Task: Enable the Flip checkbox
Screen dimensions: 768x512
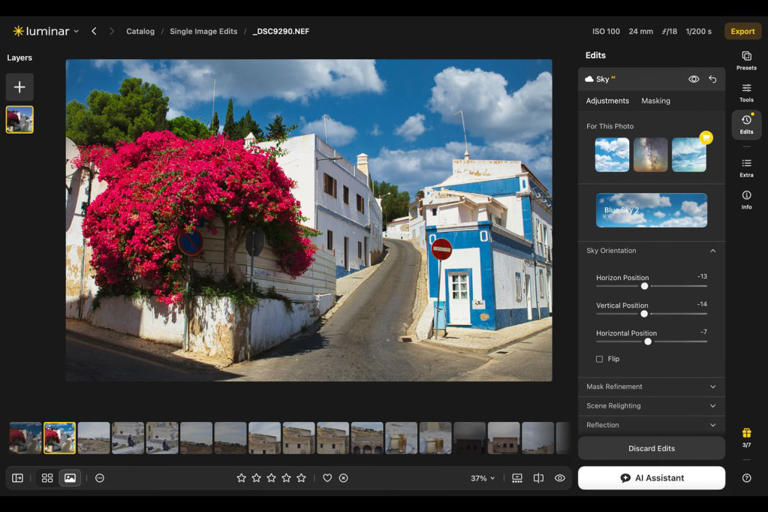Action: 599,359
